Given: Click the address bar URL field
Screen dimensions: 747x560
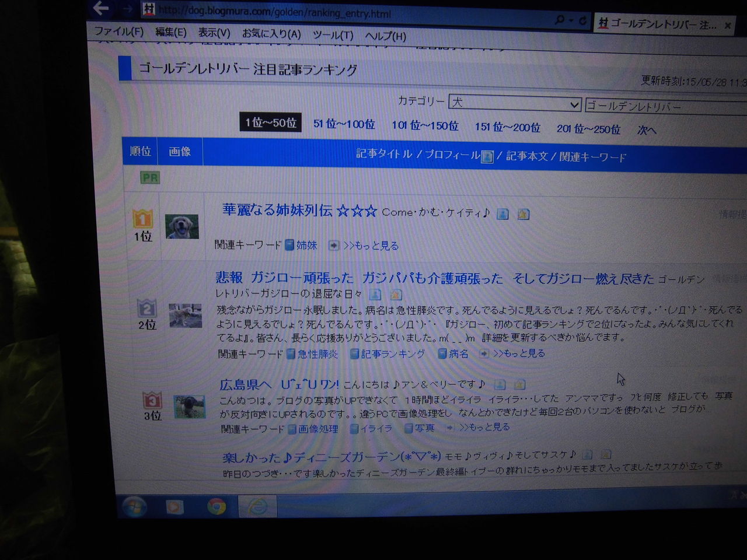Looking at the screenshot, I should [x=350, y=14].
